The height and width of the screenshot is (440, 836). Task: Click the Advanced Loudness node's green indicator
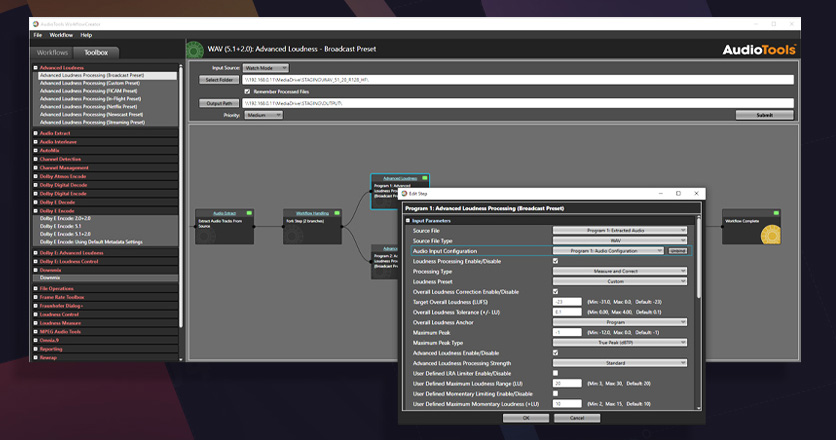(x=424, y=178)
